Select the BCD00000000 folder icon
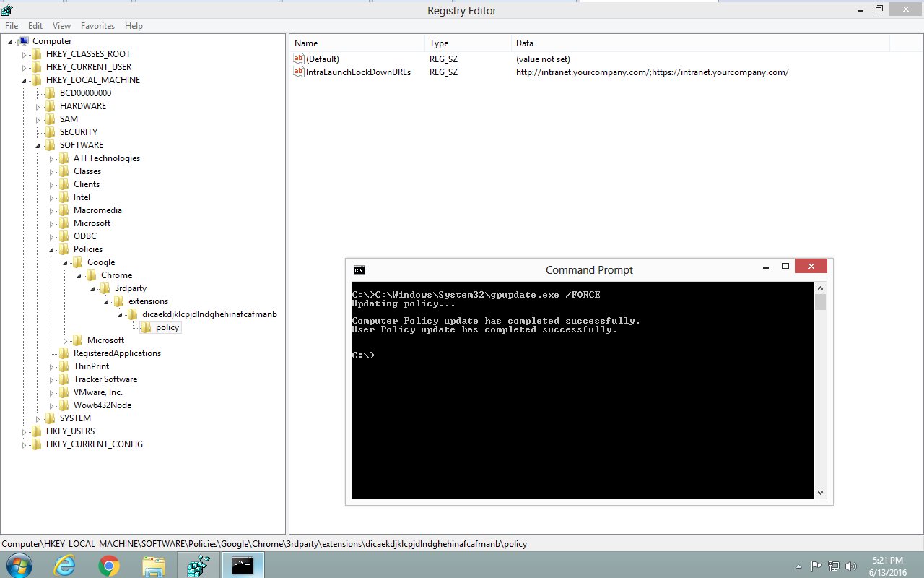The height and width of the screenshot is (578, 924). tap(50, 93)
